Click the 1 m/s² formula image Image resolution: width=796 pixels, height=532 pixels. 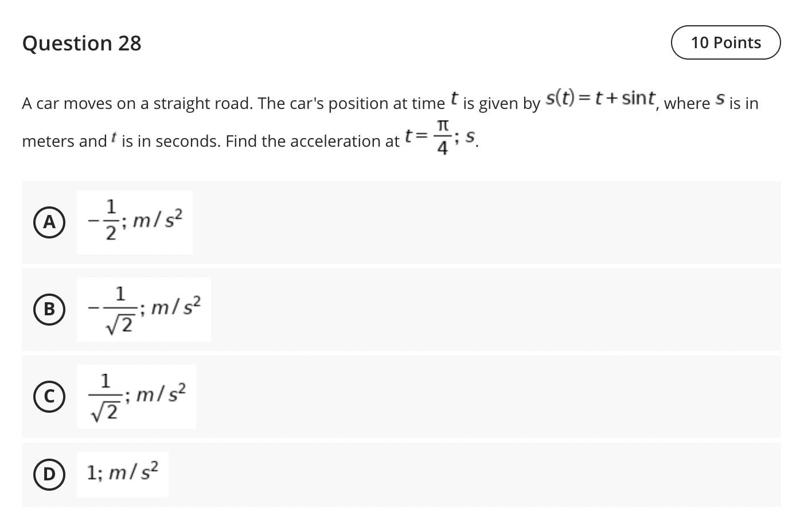click(122, 474)
